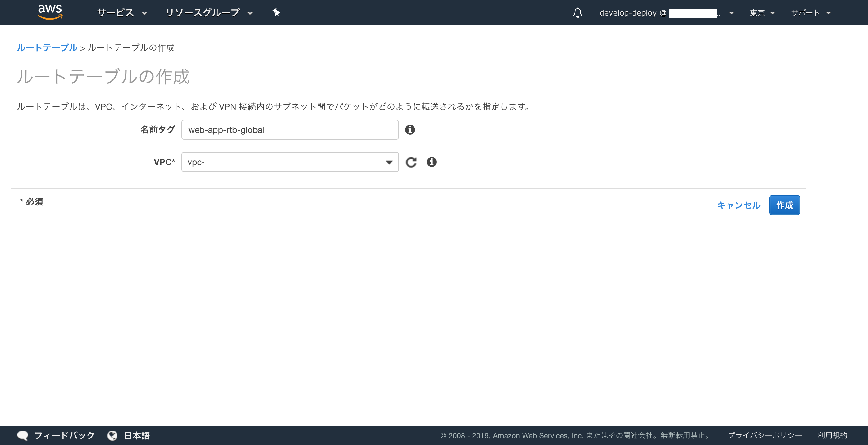Click the globe language icon in footer
Screen dimensions: 868x445
pyautogui.click(x=112, y=435)
